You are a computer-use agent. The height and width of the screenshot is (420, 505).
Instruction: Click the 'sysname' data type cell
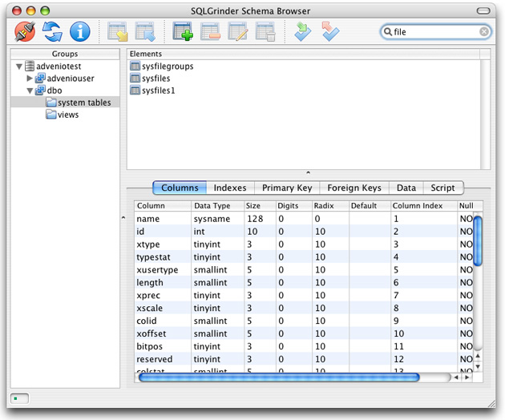[x=217, y=219]
